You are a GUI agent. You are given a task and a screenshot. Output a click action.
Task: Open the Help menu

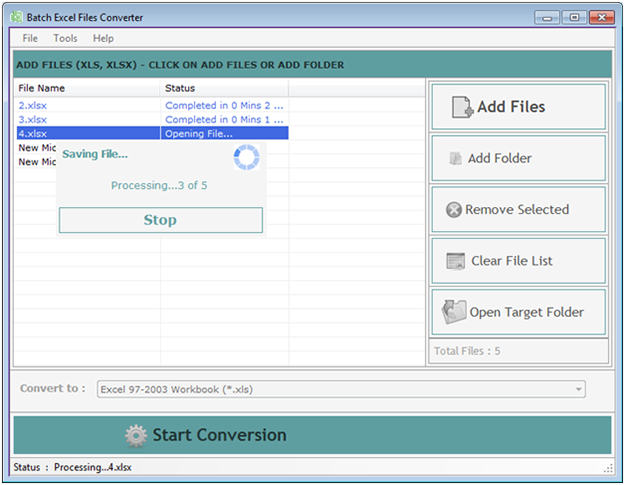103,38
